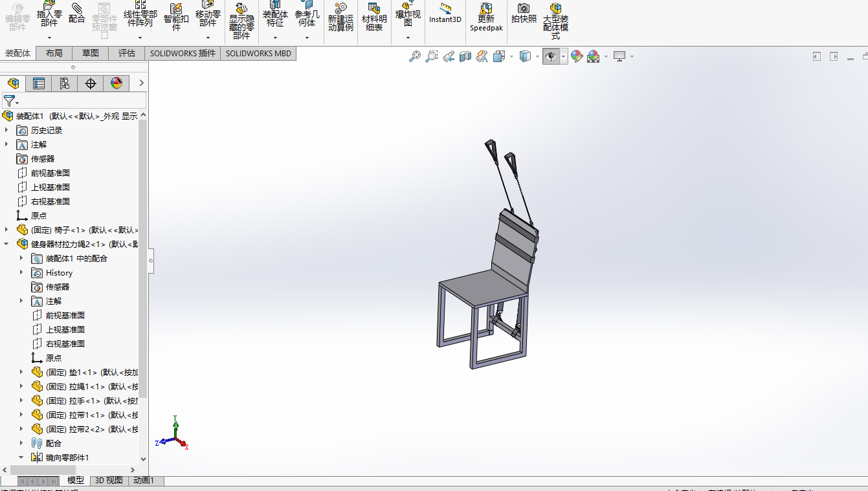Open the DisplayManager color ball tab
868x491 pixels.
click(x=117, y=83)
